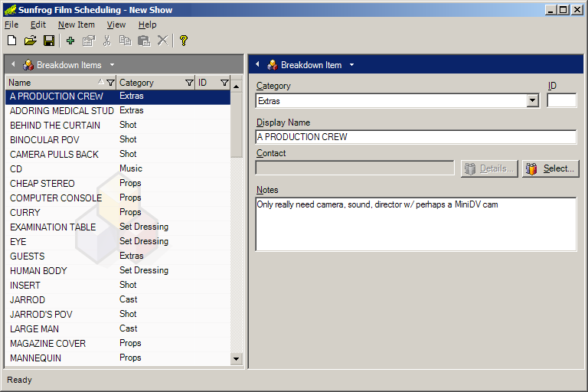Click into the Notes text area
Viewport: 588px width, 392px height.
click(x=416, y=224)
